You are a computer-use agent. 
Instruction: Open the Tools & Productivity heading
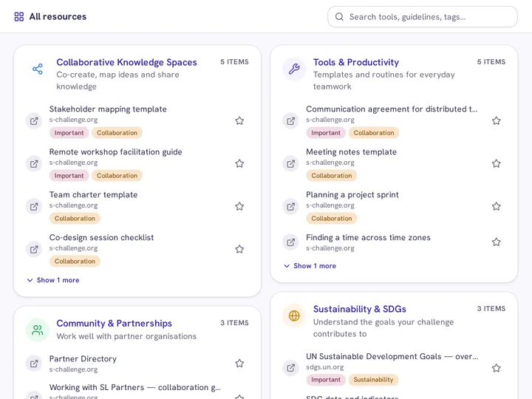click(356, 62)
